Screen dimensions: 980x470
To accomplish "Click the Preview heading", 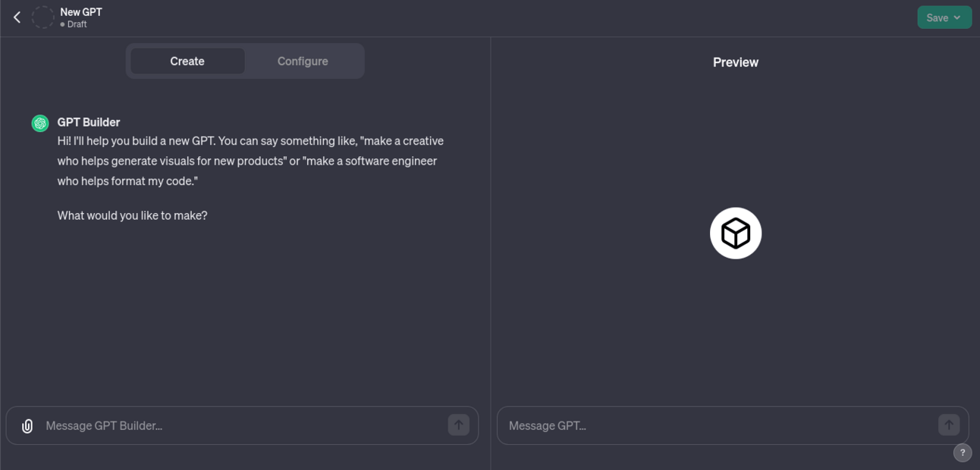I will click(735, 62).
